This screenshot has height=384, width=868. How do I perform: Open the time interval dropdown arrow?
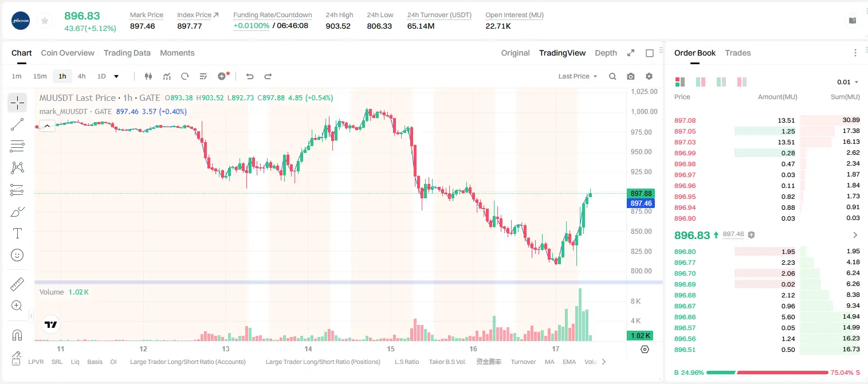(116, 76)
